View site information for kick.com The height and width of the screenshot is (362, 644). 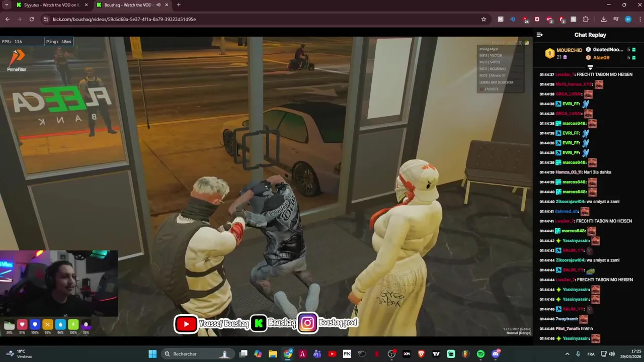[46, 19]
